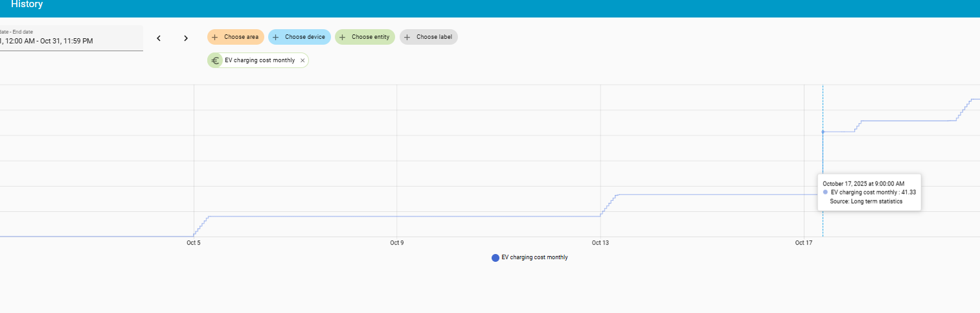The image size is (980, 313).
Task: Open the Choose entity picker
Action: tap(370, 37)
